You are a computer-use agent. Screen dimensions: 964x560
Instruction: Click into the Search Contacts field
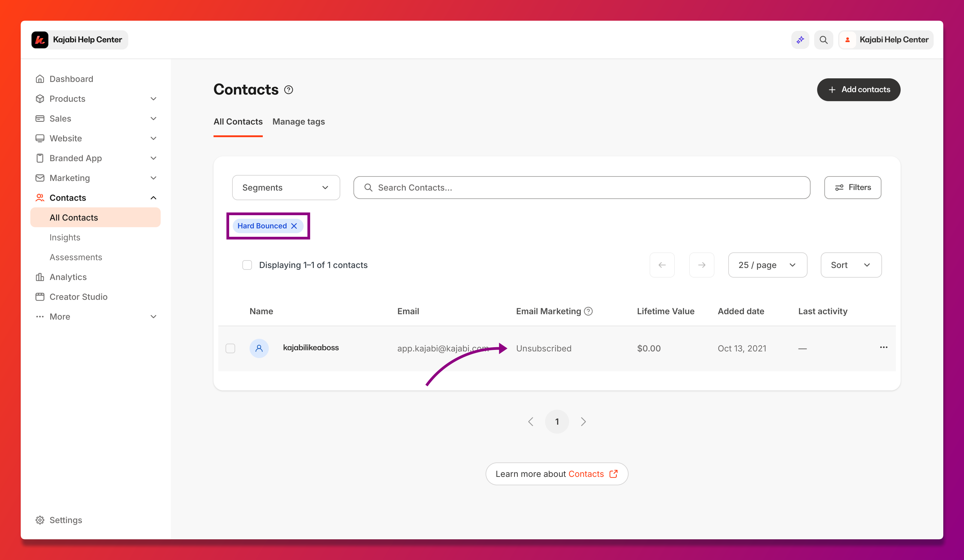click(x=581, y=188)
